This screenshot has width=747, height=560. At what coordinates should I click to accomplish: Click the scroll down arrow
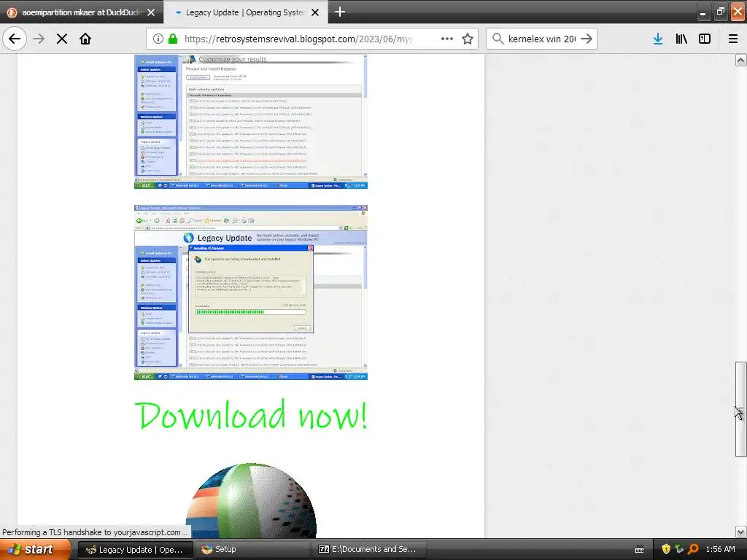coord(741,532)
